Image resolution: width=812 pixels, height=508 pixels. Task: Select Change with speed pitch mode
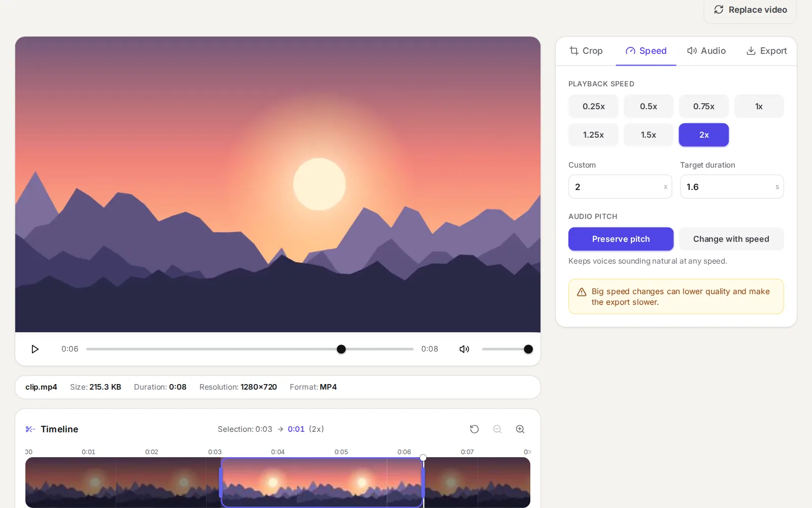click(731, 239)
